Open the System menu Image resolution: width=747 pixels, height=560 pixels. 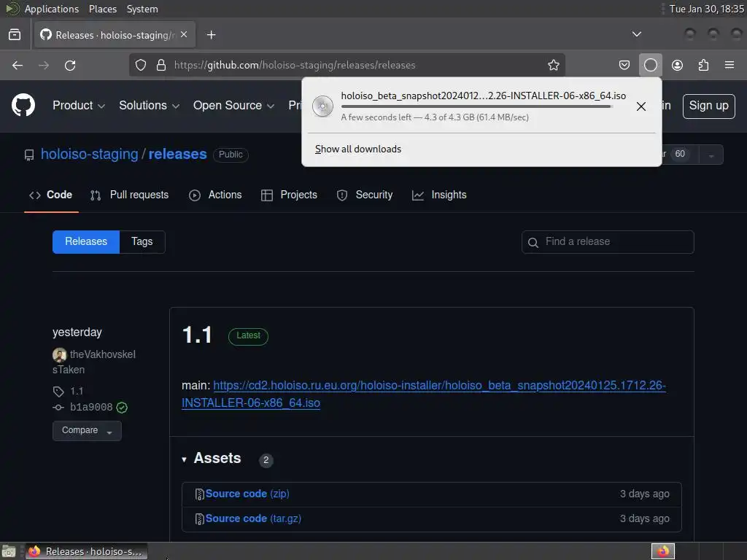coord(142,9)
